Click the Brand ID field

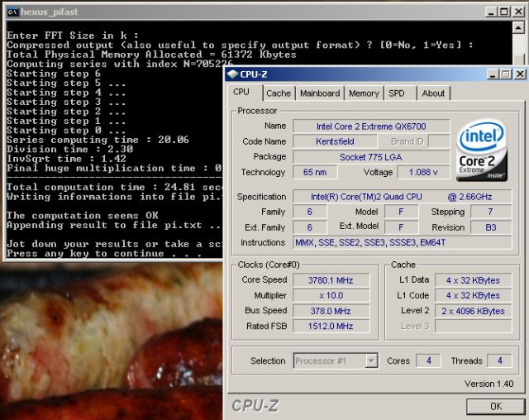(x=439, y=141)
